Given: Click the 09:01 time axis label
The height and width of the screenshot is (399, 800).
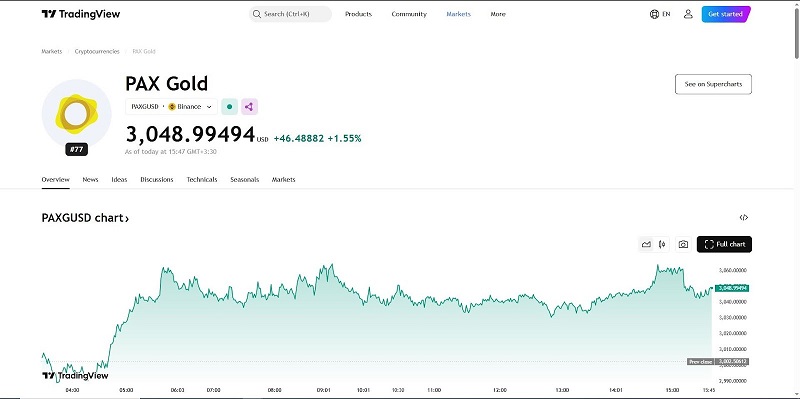Looking at the screenshot, I should click(x=323, y=390).
